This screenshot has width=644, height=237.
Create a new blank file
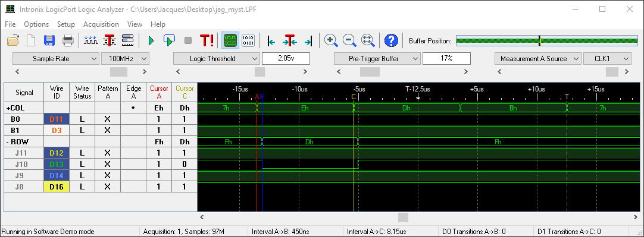point(31,40)
